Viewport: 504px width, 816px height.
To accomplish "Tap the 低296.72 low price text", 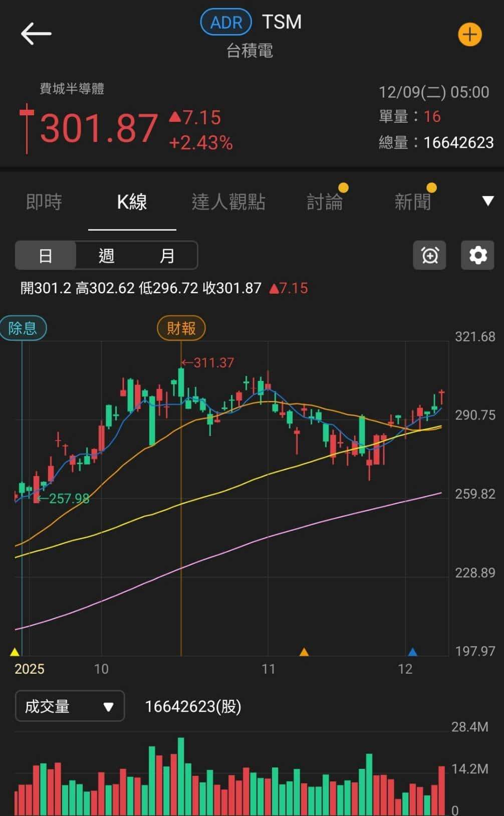I will pos(168,288).
